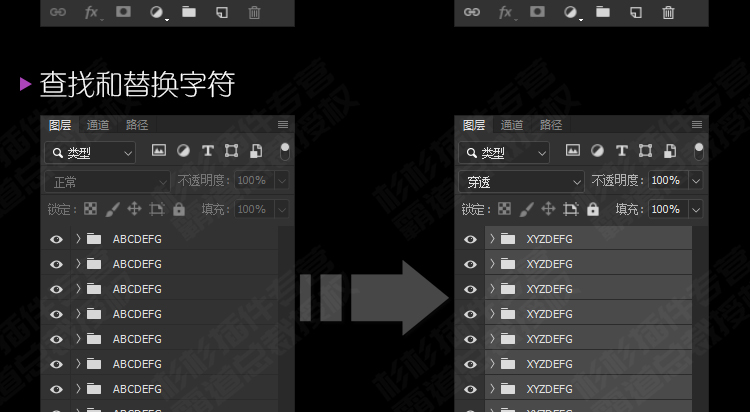Hide the second XYZDEFG group from top
The height and width of the screenshot is (412, 750).
coord(470,264)
